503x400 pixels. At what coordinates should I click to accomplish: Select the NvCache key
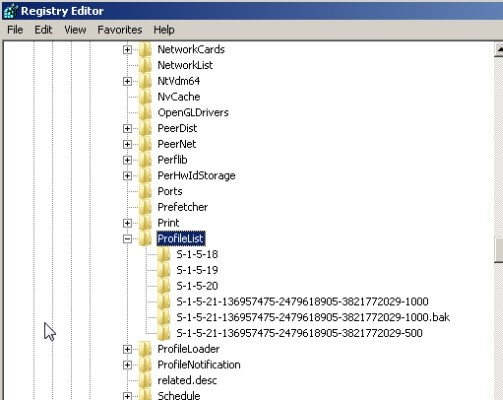(179, 97)
